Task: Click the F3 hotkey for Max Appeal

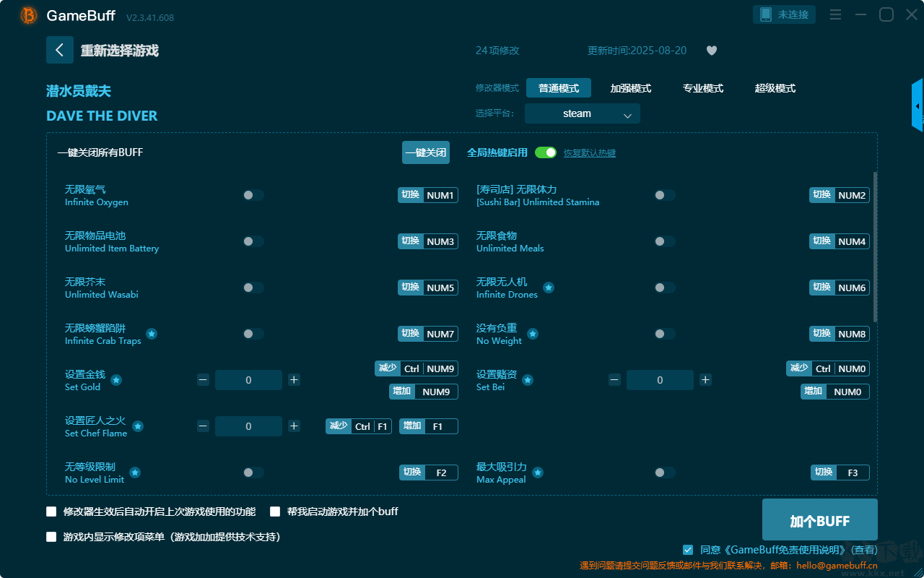Action: 853,473
